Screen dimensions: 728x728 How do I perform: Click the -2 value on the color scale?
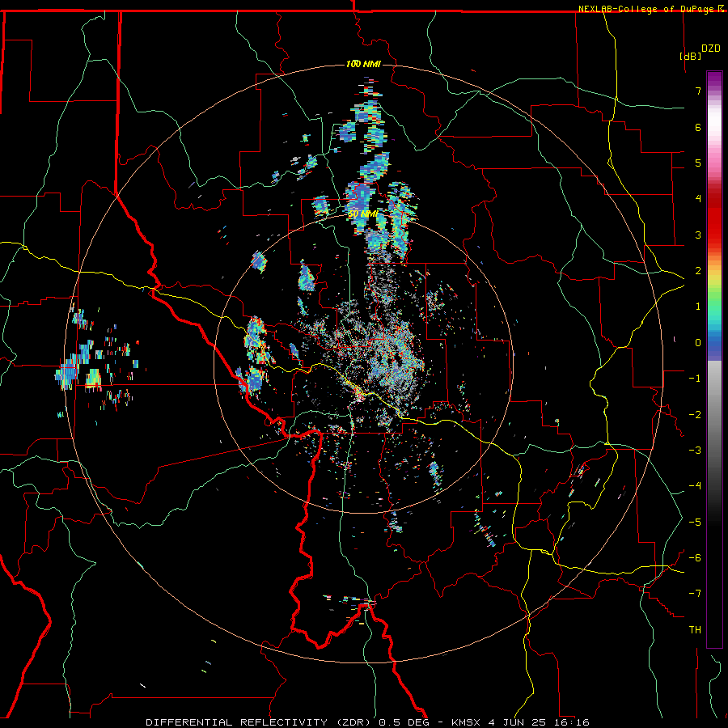click(x=695, y=415)
